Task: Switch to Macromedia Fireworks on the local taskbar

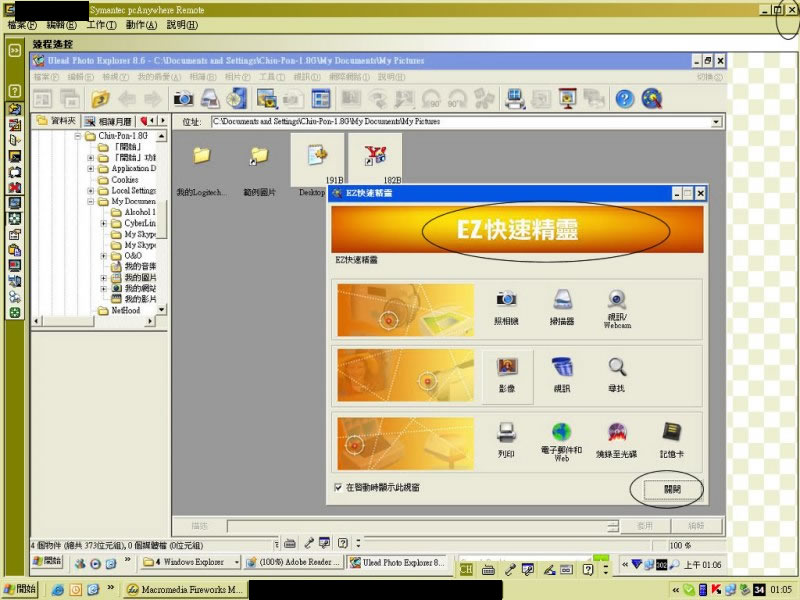Action: pos(187,590)
